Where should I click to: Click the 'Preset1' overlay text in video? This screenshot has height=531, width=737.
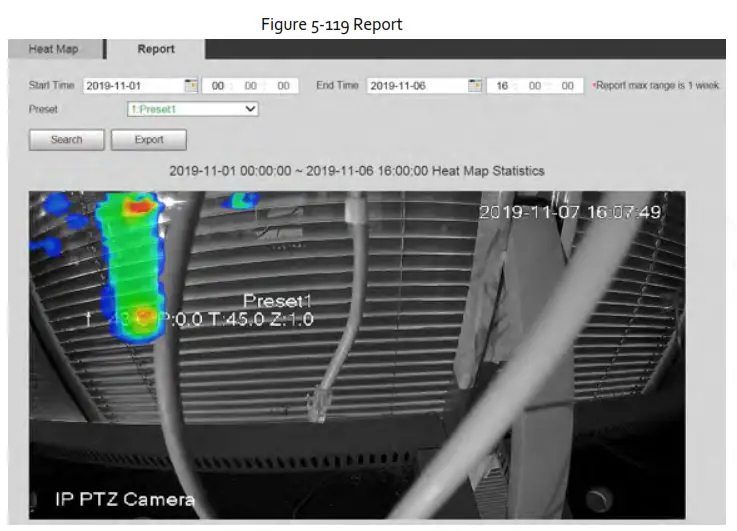click(x=277, y=301)
